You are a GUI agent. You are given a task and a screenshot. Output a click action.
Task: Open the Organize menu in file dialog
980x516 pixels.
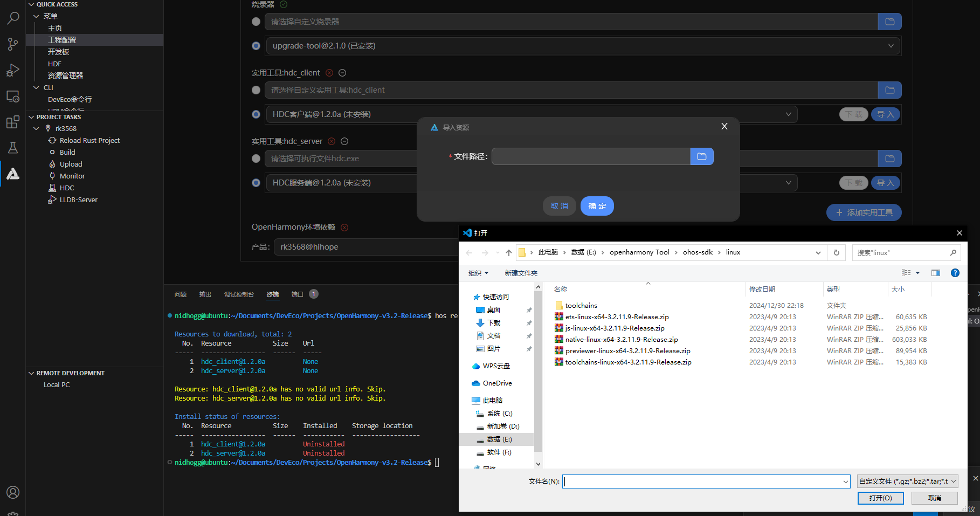coord(478,273)
